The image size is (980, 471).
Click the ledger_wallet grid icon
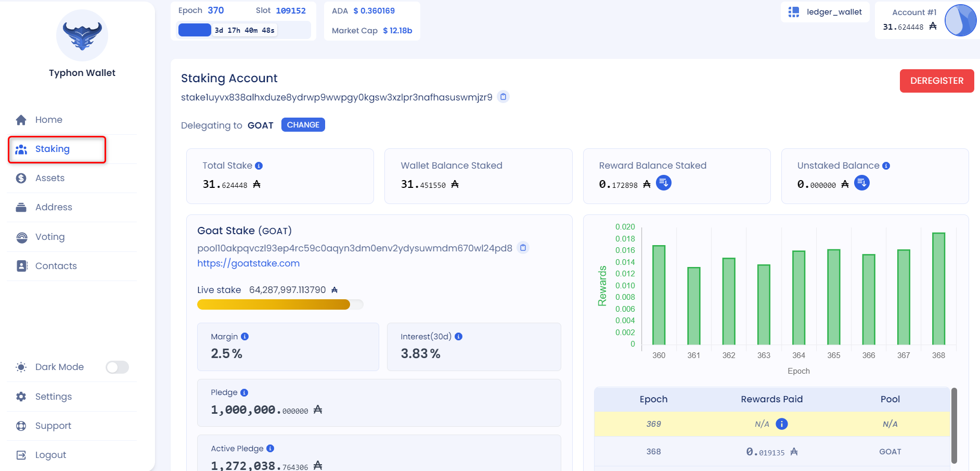(794, 12)
